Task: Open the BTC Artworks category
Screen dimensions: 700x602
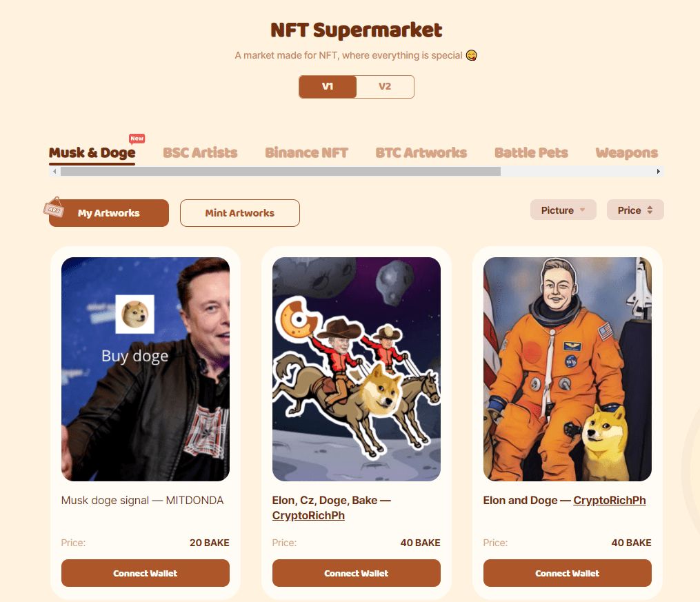Action: tap(421, 153)
